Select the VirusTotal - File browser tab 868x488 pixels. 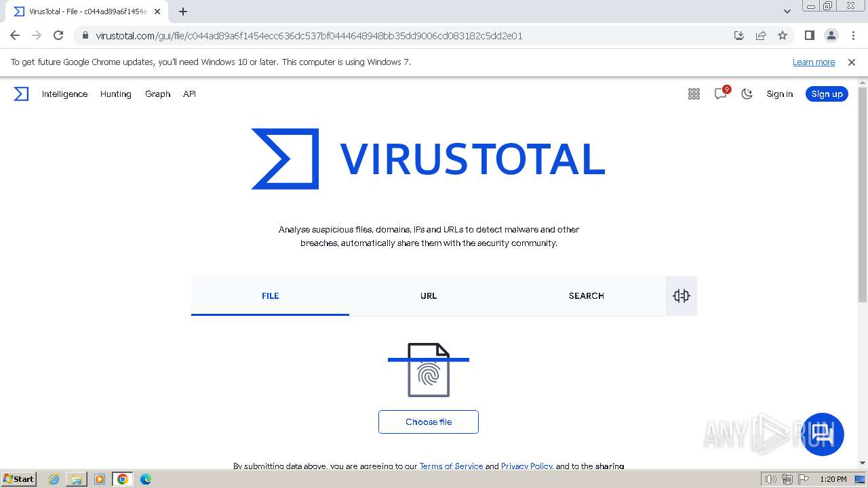click(x=87, y=12)
